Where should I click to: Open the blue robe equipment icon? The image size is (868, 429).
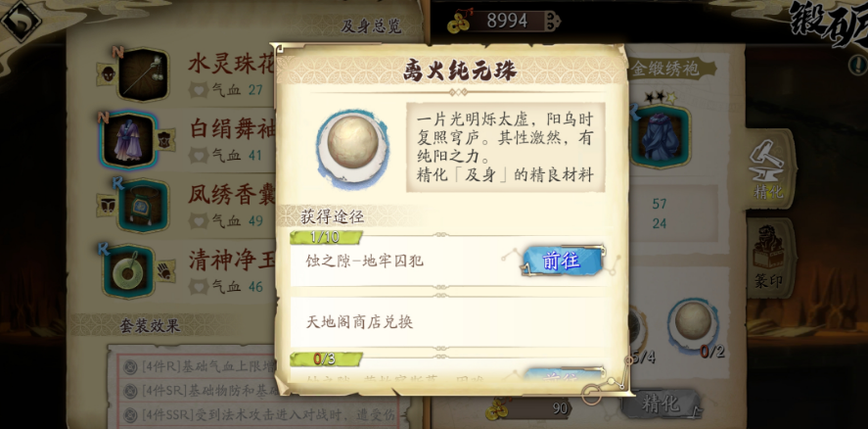point(660,136)
